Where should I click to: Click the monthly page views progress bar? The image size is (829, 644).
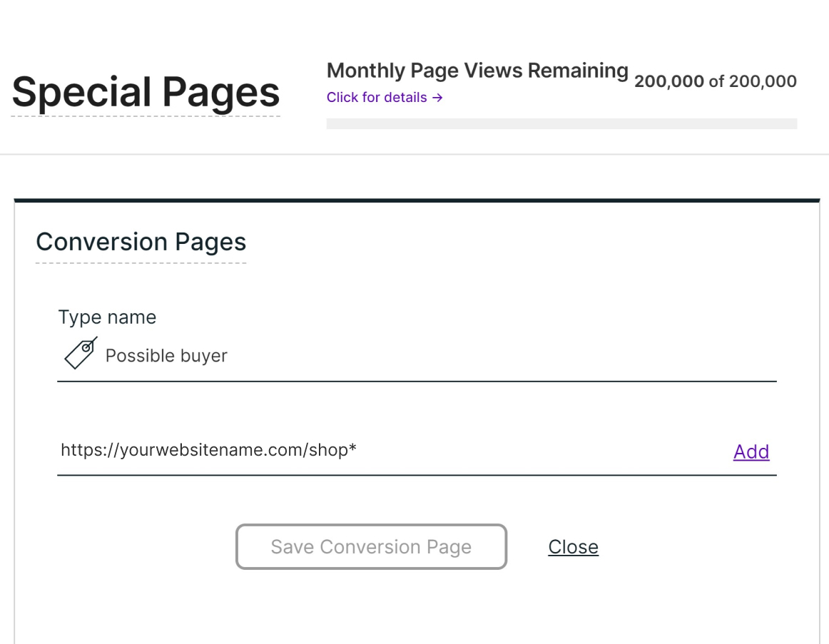(x=561, y=123)
